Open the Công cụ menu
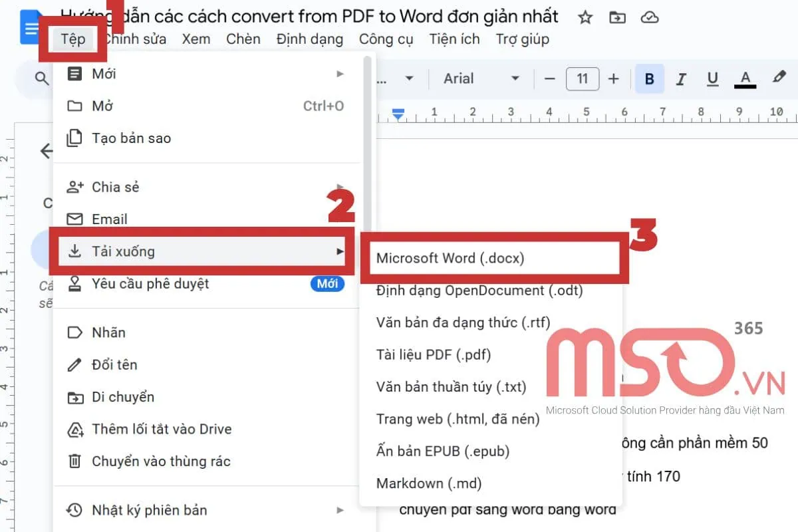 click(386, 39)
